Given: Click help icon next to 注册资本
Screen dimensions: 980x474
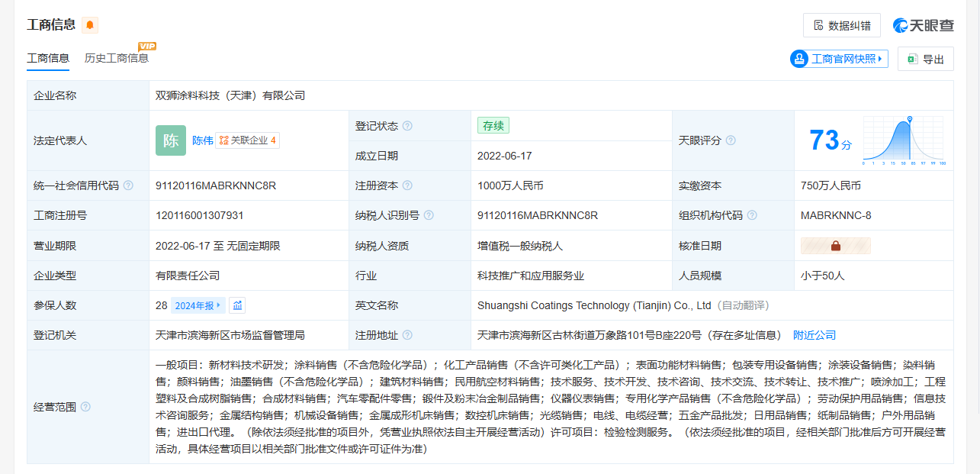Looking at the screenshot, I should point(407,185).
